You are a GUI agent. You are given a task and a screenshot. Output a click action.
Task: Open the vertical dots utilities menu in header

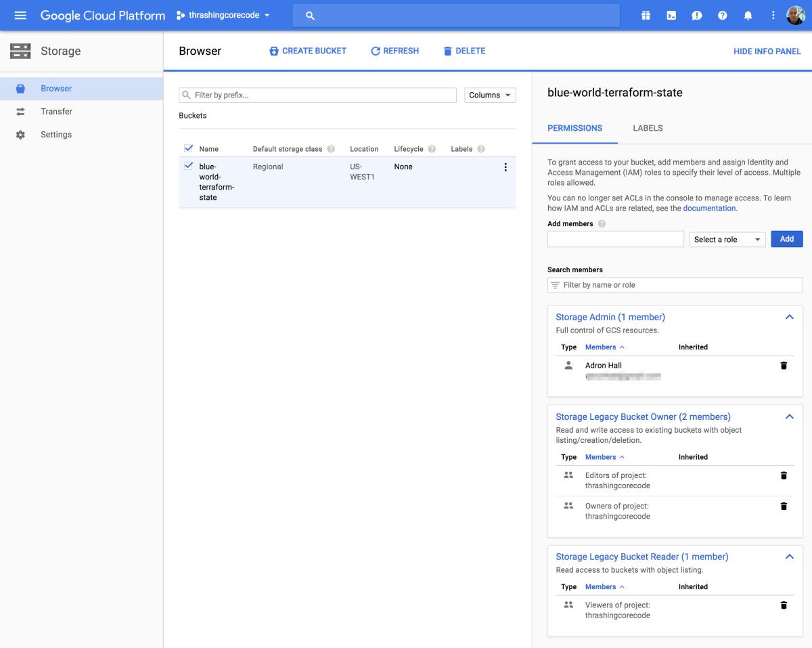[773, 15]
